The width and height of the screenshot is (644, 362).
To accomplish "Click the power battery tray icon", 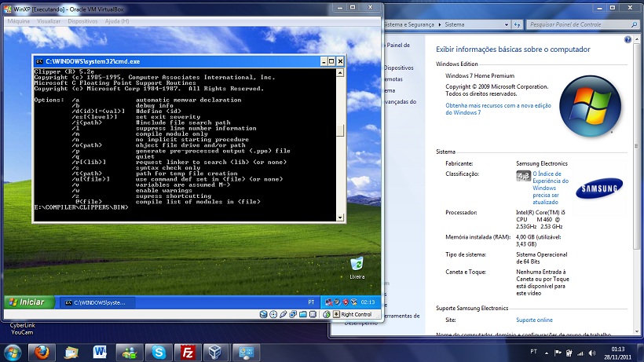I will (x=569, y=353).
